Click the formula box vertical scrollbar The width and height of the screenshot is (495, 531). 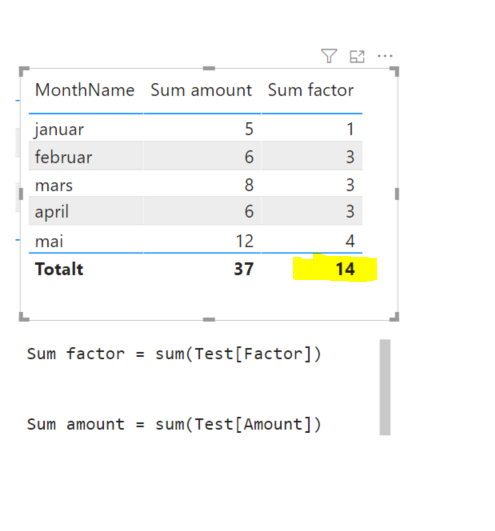click(x=385, y=387)
